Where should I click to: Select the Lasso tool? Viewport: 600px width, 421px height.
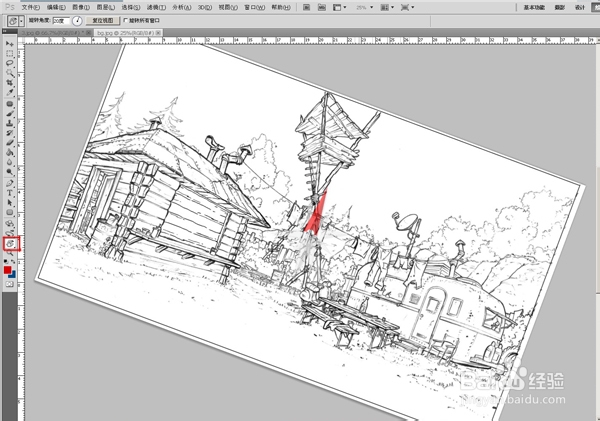[10, 63]
